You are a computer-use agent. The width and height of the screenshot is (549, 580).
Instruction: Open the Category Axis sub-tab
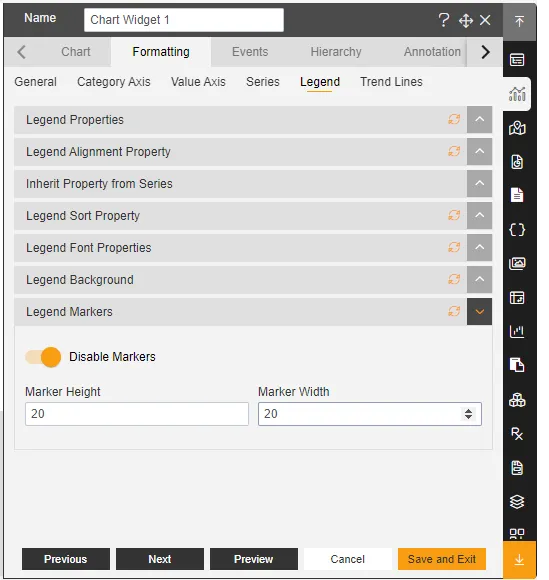[114, 82]
